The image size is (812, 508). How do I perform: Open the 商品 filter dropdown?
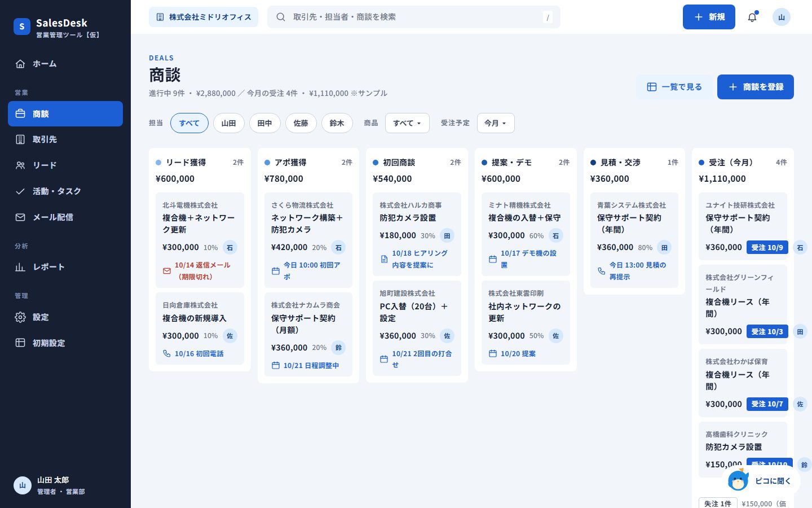(x=407, y=123)
